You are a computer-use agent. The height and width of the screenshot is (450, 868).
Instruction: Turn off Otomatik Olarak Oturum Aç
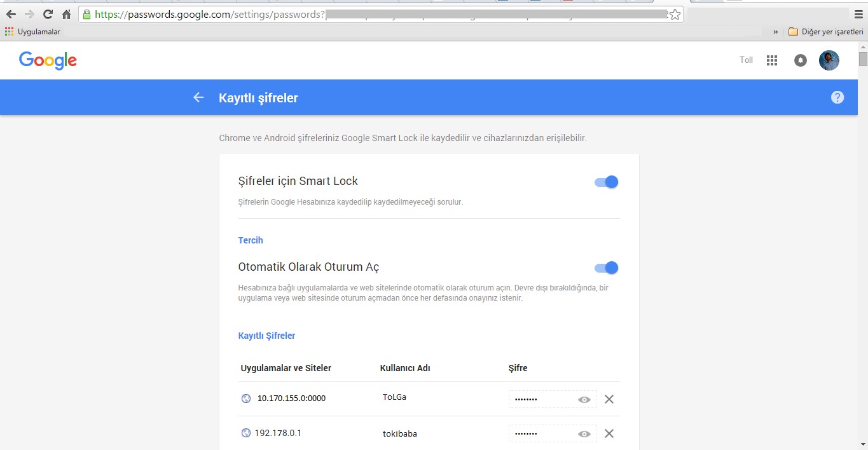[x=605, y=268]
